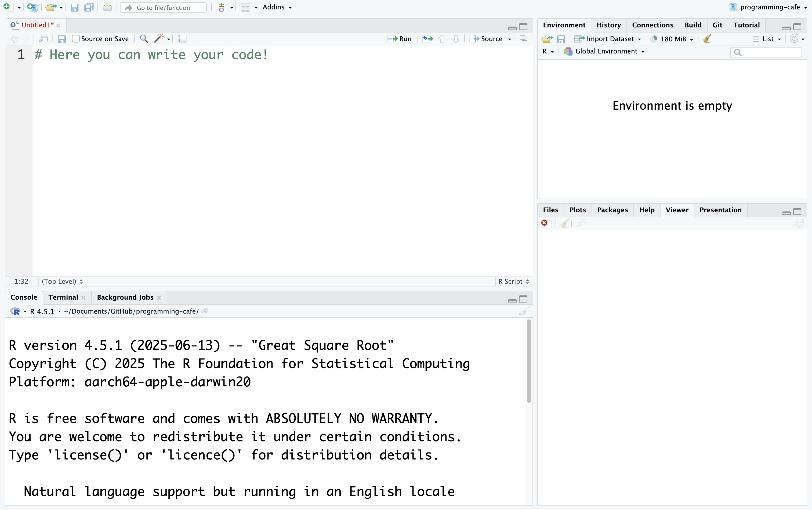
Task: Clear environment objects with broom icon
Action: click(707, 39)
